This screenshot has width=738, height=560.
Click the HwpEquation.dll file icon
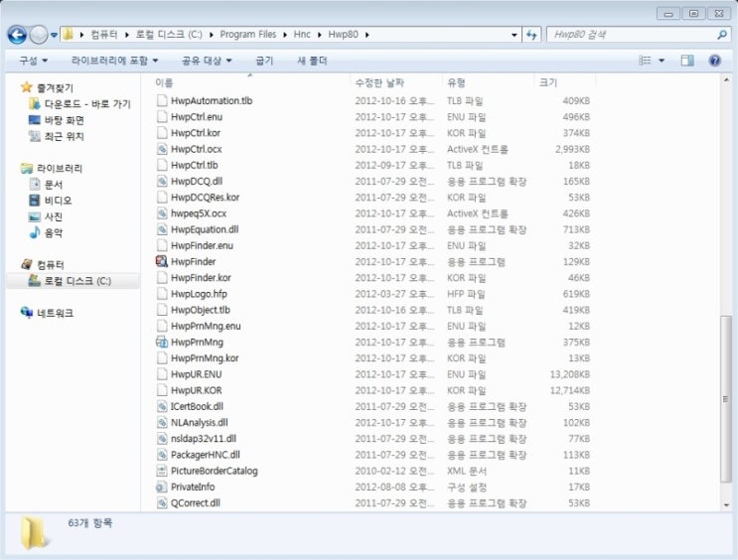[162, 229]
